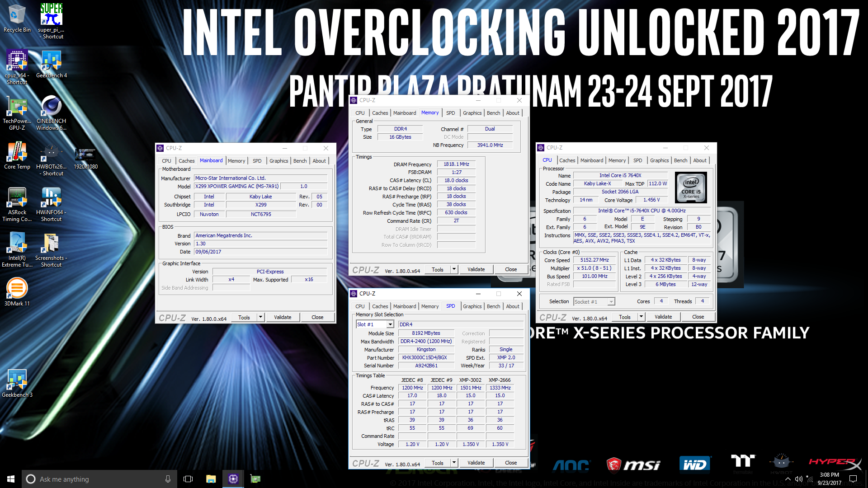The image size is (868, 488).
Task: Launch Geekbench 3 desktop icon
Action: tap(17, 383)
